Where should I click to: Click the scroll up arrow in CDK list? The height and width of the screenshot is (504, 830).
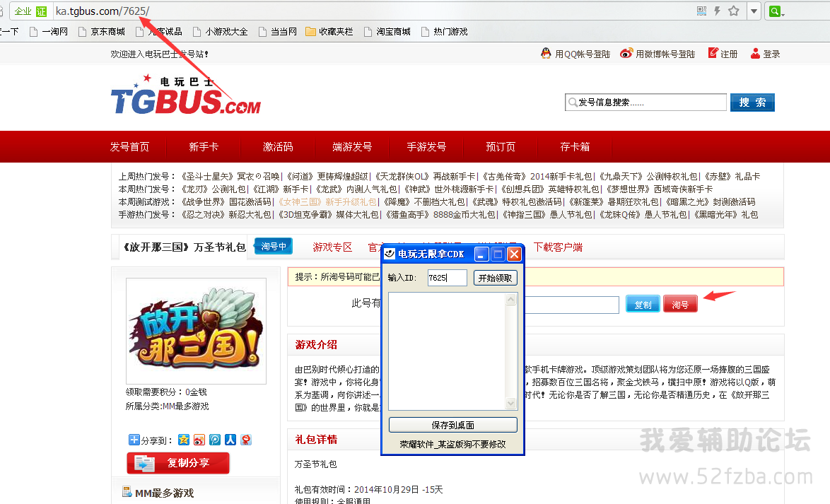511,299
